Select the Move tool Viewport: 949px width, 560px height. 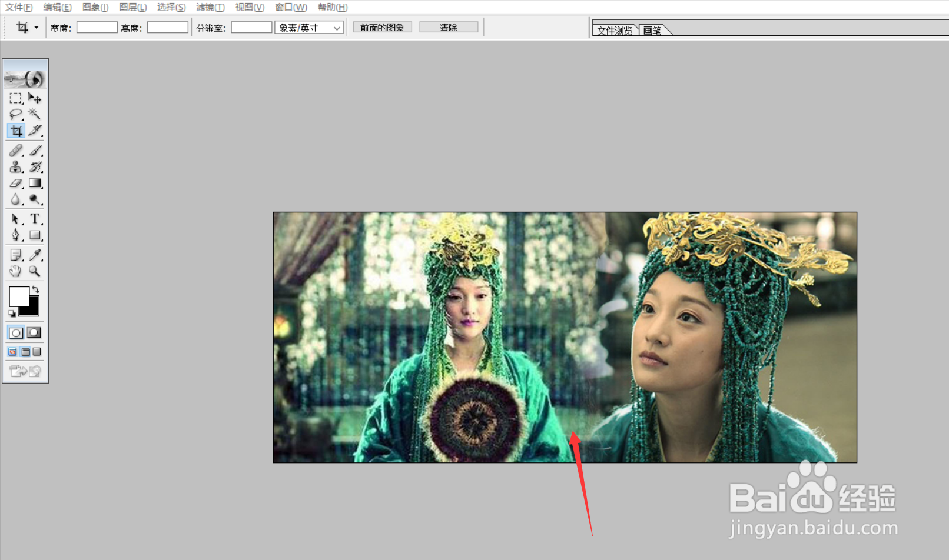coord(35,98)
